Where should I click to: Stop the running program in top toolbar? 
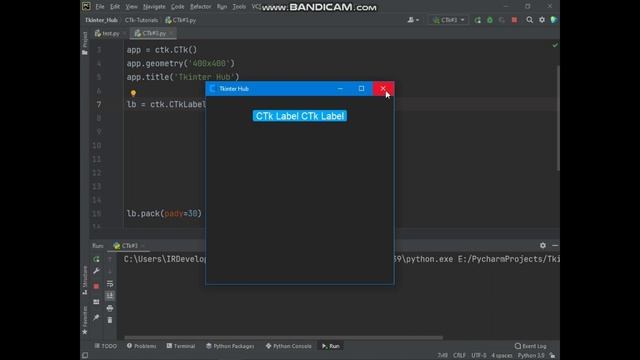514,20
